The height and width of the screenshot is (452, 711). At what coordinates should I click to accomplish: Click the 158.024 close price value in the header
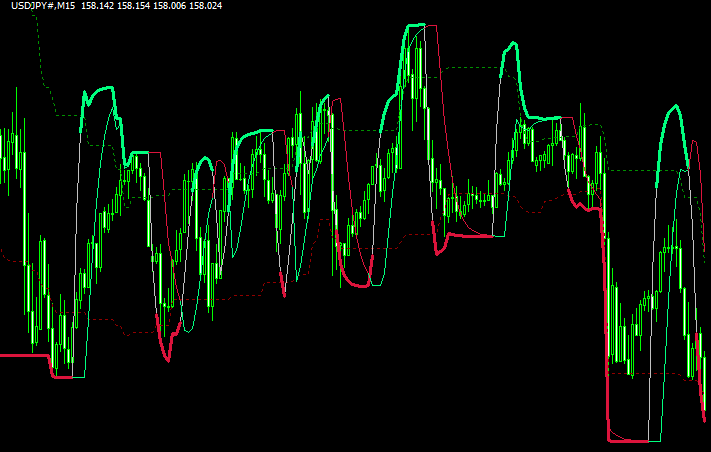pyautogui.click(x=205, y=8)
